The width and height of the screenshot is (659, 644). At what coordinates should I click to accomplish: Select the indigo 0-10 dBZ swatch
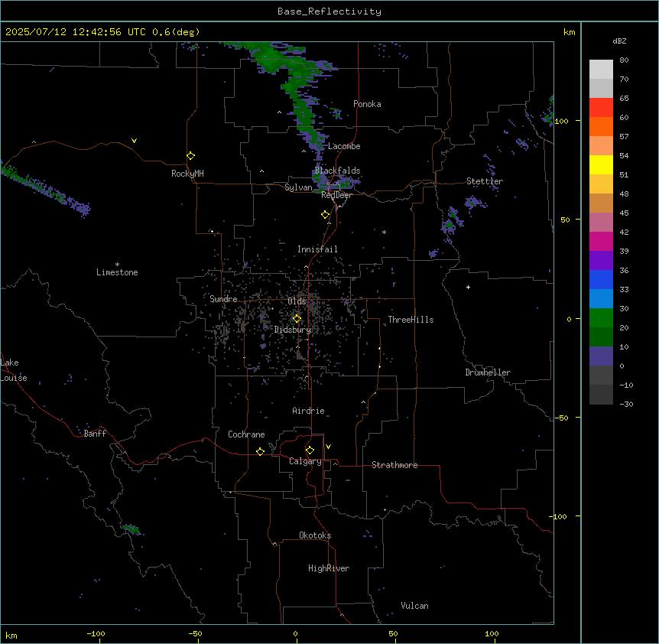tap(601, 356)
